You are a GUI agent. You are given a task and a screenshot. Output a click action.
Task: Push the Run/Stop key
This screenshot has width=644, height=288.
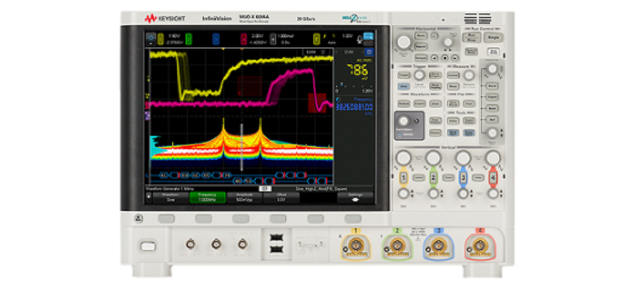point(471,37)
